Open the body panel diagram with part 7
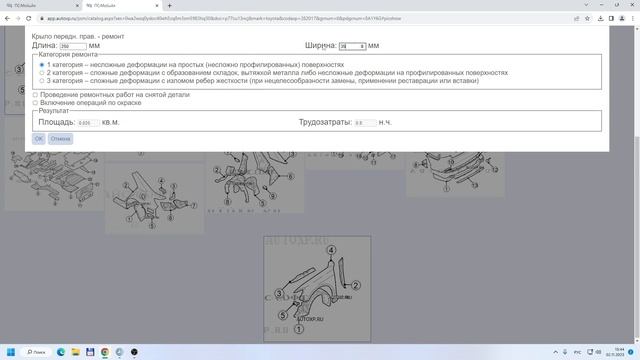This screenshot has height=360, width=640. coord(154,198)
